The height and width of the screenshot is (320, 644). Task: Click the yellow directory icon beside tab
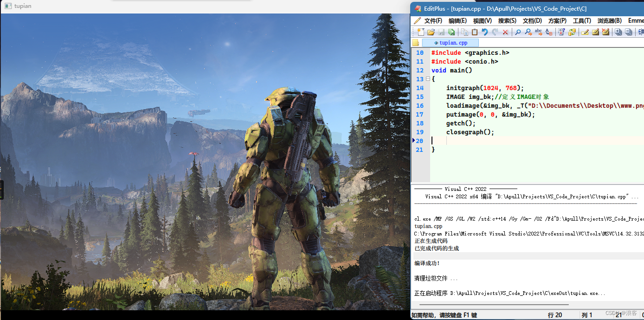point(416,43)
